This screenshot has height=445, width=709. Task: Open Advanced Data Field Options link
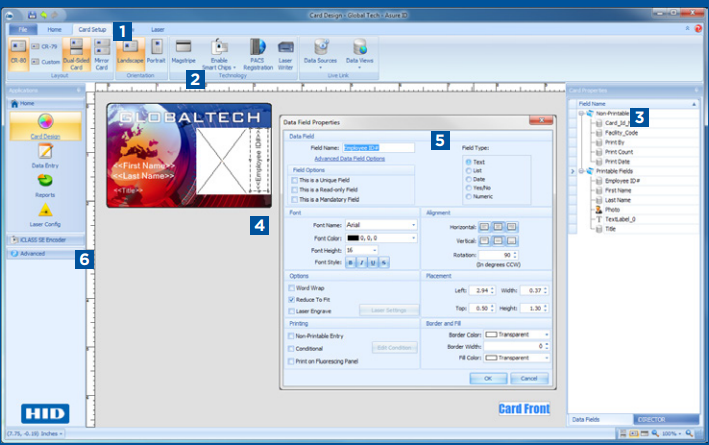(x=348, y=159)
